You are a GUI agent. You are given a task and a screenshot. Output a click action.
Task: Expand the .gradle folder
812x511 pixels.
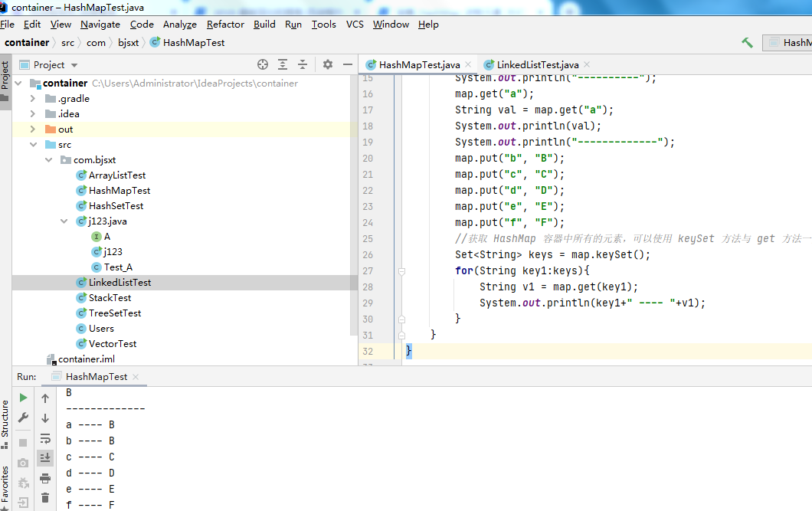(x=33, y=98)
